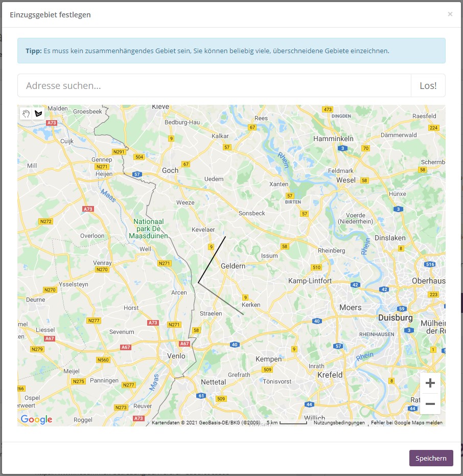Close the Einzugsgebiet festlegen dialog
This screenshot has height=476, width=463.
[450, 14]
